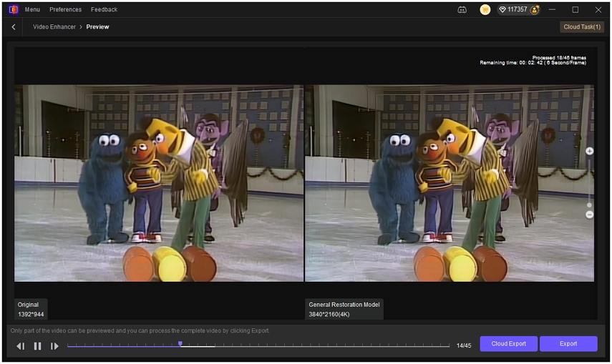Navigate to Video Enhancer breadcrumb
612x364 pixels.
(x=54, y=27)
